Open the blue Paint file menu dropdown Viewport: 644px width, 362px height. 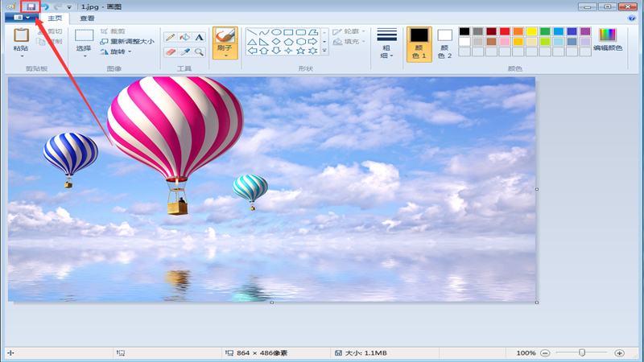point(21,18)
